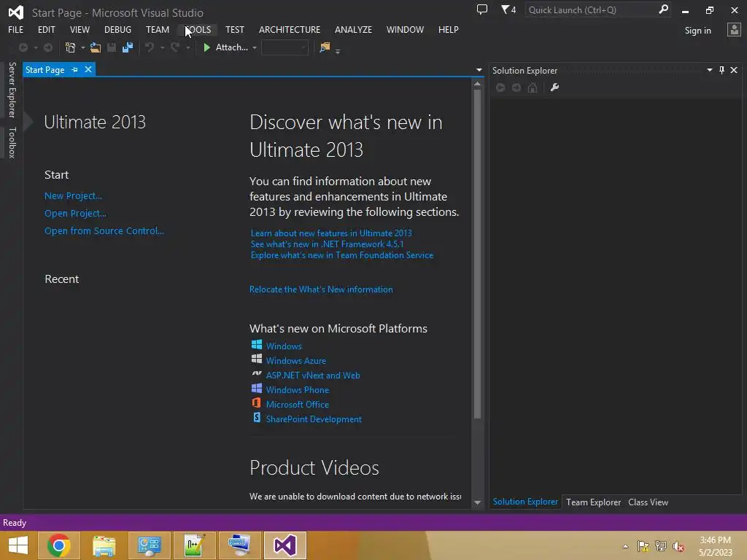Switch to the Team Explorer tab
747x560 pixels.
(593, 502)
